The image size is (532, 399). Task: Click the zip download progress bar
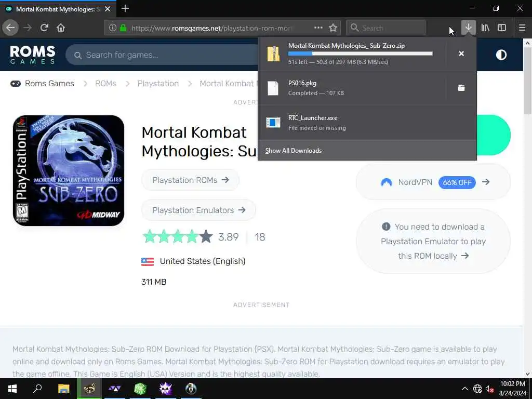coord(361,54)
